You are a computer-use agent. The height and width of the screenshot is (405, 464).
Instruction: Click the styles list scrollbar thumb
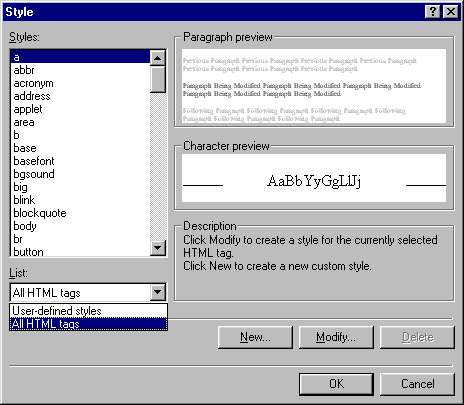[158, 79]
